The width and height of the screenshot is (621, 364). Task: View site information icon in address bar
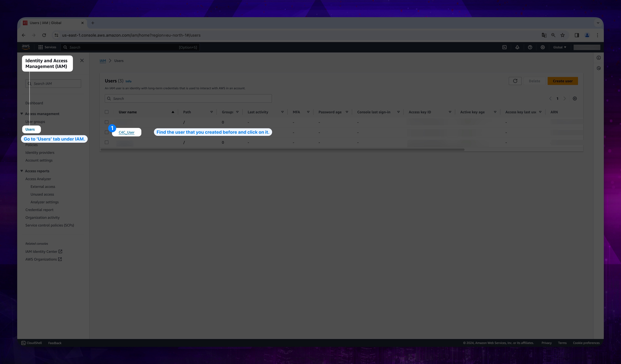point(56,35)
